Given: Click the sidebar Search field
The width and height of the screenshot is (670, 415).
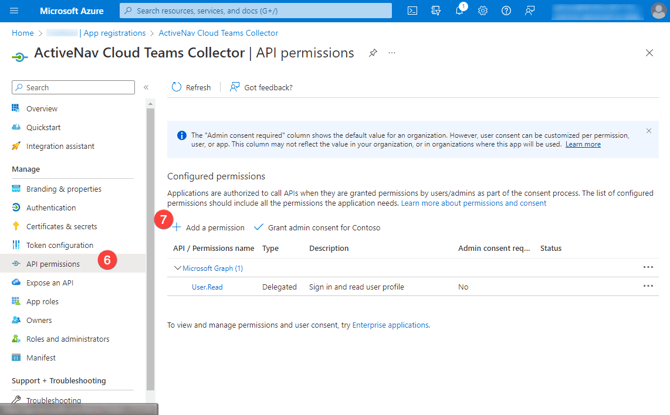Looking at the screenshot, I should tap(73, 87).
